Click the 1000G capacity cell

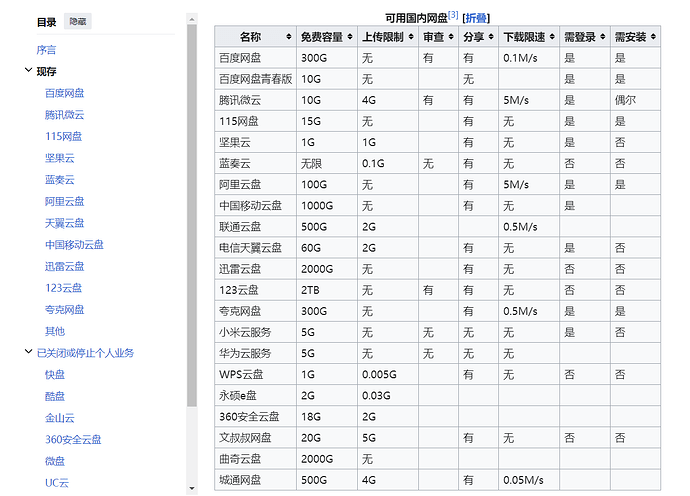click(327, 206)
